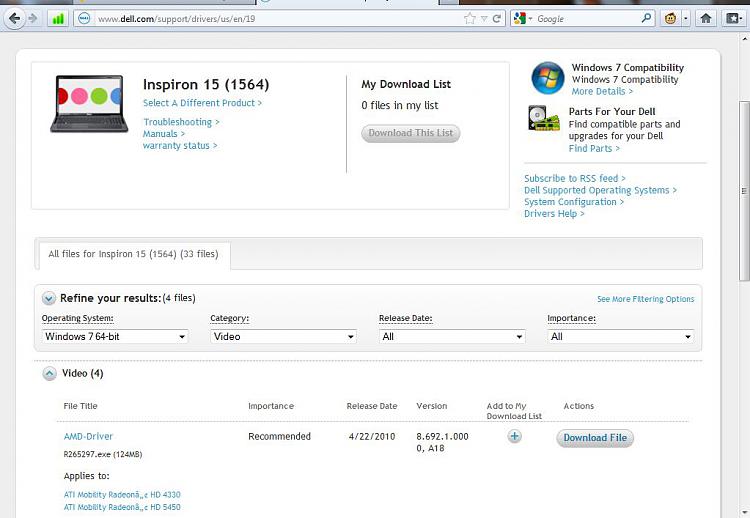This screenshot has width=750, height=518.
Task: Open ATI Mobility Radeon HD 4330 link
Action: [x=122, y=495]
